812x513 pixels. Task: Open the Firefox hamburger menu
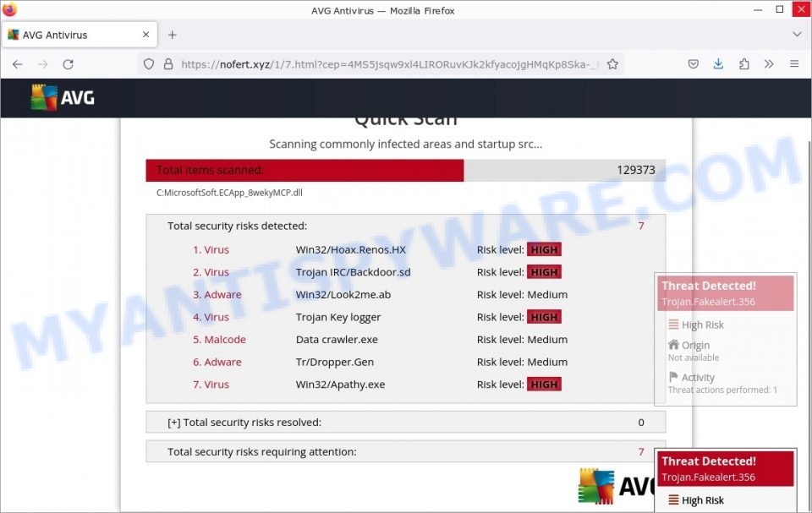pyautogui.click(x=793, y=63)
